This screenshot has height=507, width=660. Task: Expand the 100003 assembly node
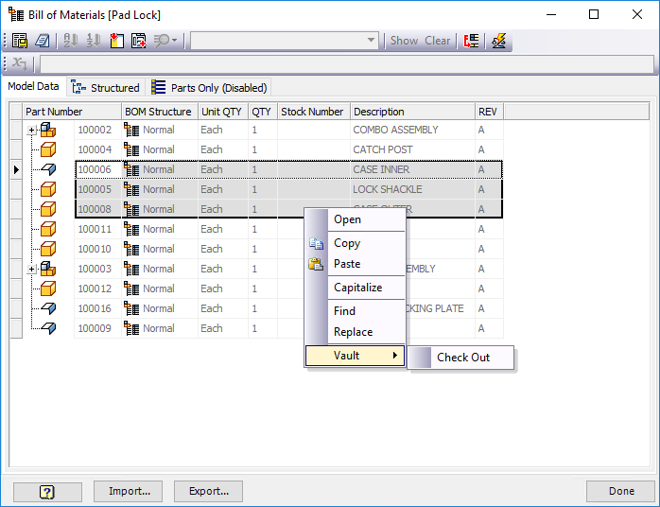point(32,269)
